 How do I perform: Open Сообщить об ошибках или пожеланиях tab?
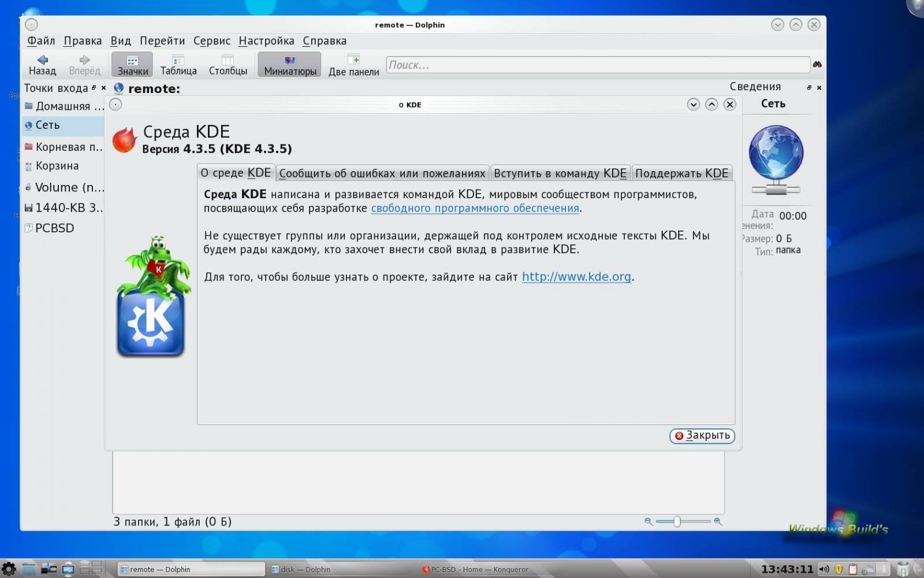(x=382, y=173)
